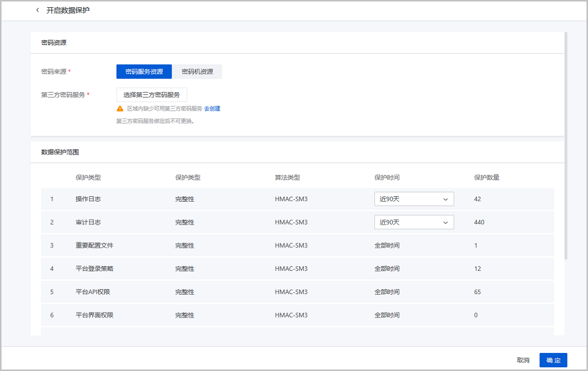
Task: Open the 选择第三方密码服务 selector
Action: [x=151, y=95]
